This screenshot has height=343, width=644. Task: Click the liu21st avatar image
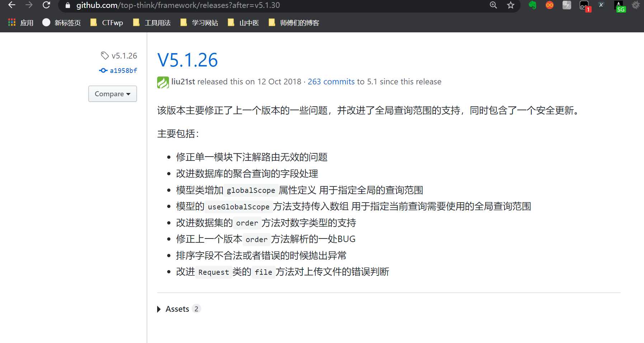(x=163, y=82)
